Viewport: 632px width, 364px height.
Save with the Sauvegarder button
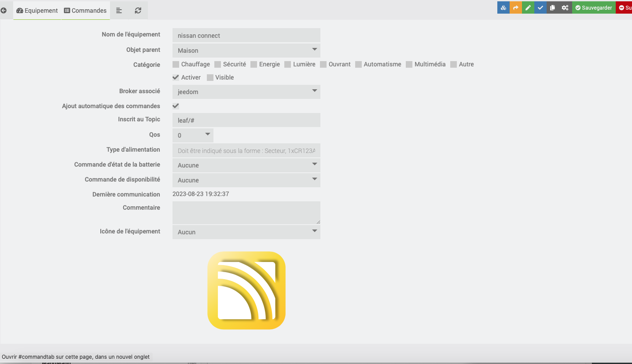594,7
